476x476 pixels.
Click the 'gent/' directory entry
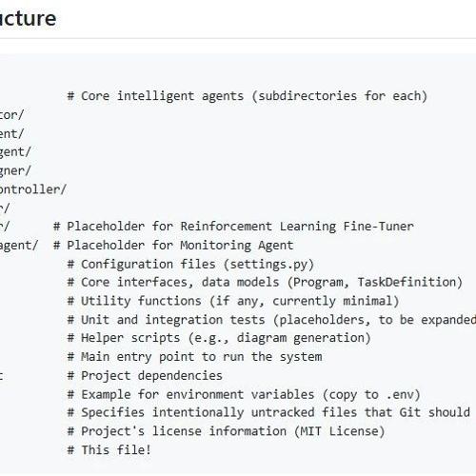[15, 152]
